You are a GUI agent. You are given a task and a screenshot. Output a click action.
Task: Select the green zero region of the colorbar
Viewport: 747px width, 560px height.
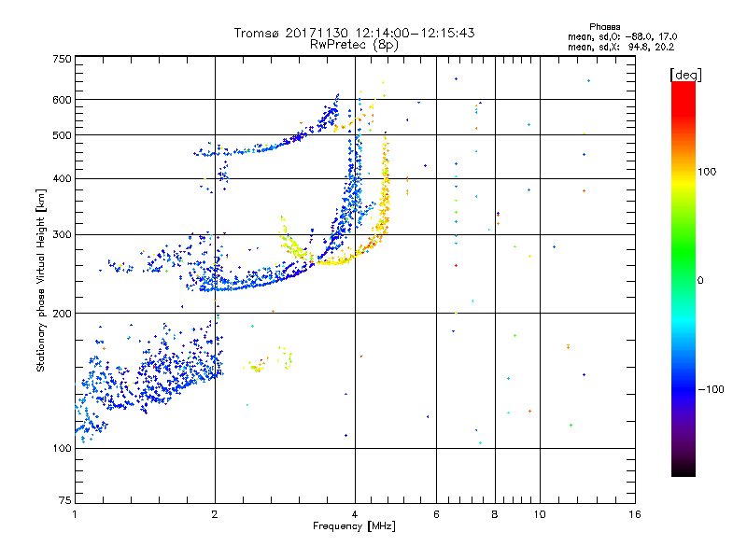tap(684, 280)
